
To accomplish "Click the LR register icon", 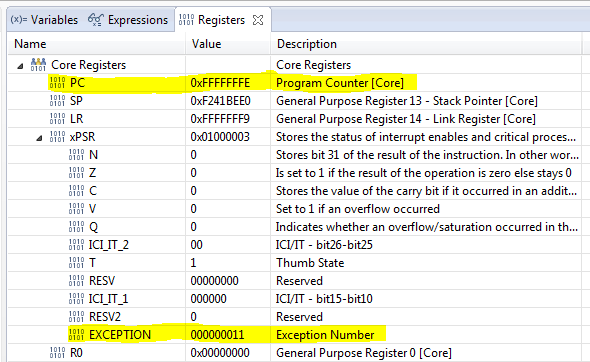I will click(x=57, y=119).
